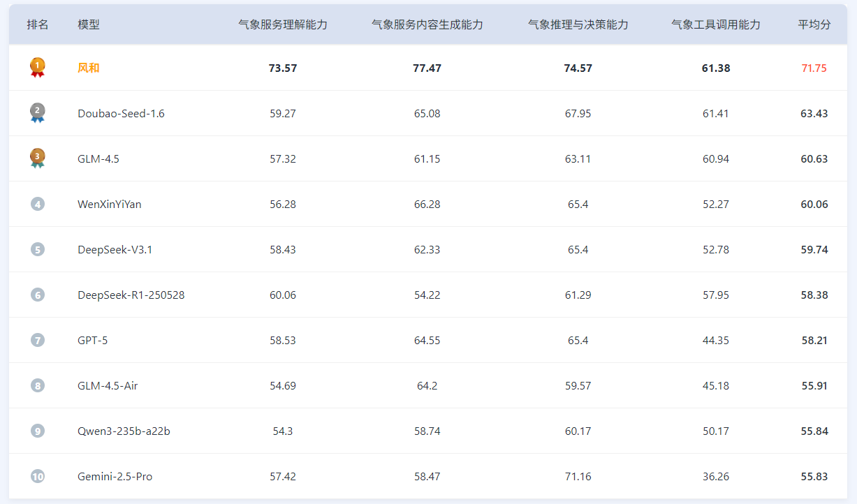
Task: Select the 风和 model name
Action: (x=89, y=68)
